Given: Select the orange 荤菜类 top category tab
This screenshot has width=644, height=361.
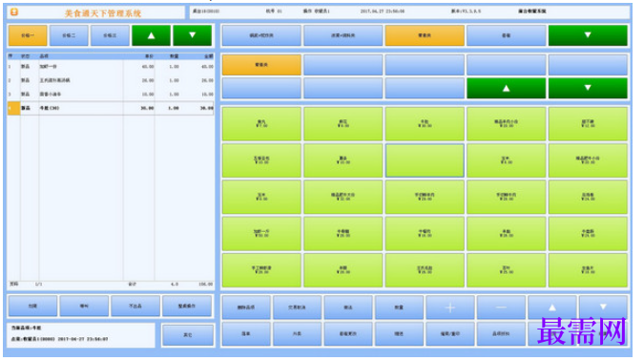Looking at the screenshot, I should [x=425, y=35].
